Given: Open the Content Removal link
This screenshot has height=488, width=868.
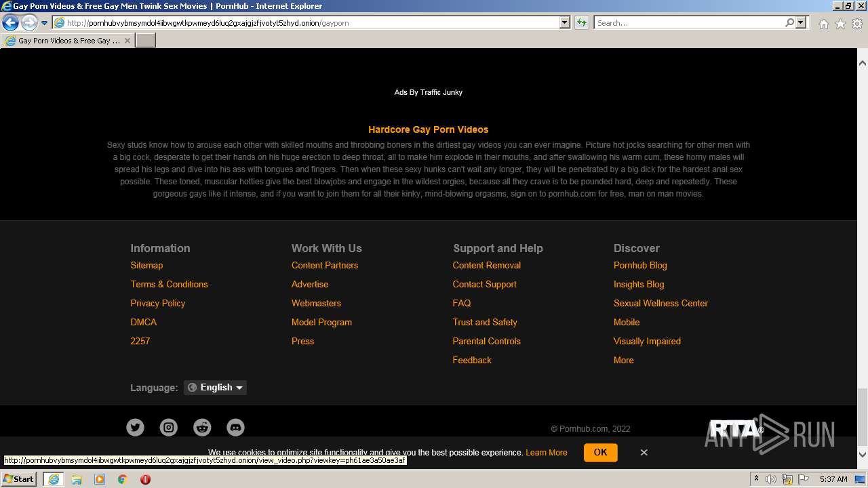Looking at the screenshot, I should click(487, 265).
